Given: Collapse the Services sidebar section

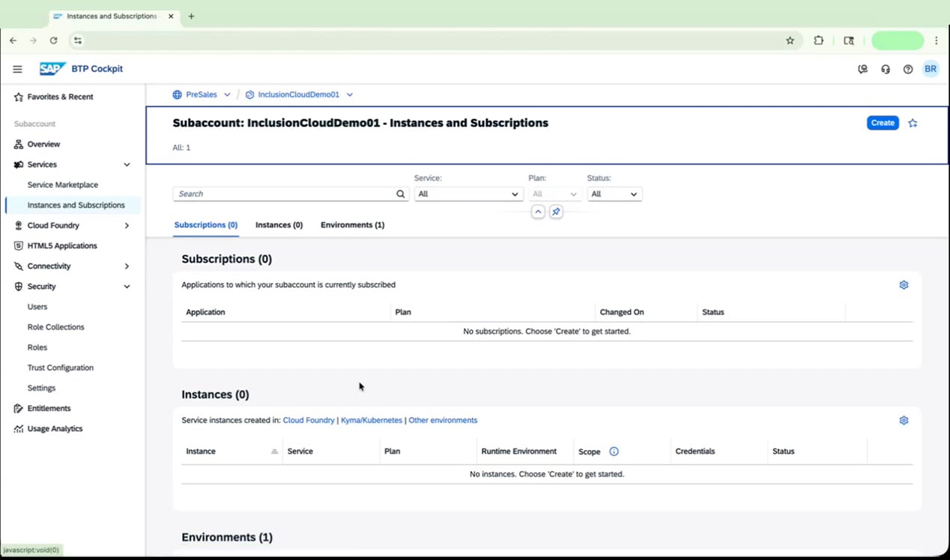Looking at the screenshot, I should pyautogui.click(x=127, y=165).
